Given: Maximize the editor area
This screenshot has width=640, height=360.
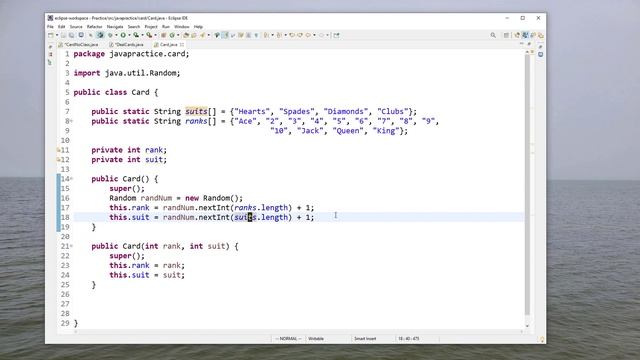Looking at the screenshot, I should 529,44.
